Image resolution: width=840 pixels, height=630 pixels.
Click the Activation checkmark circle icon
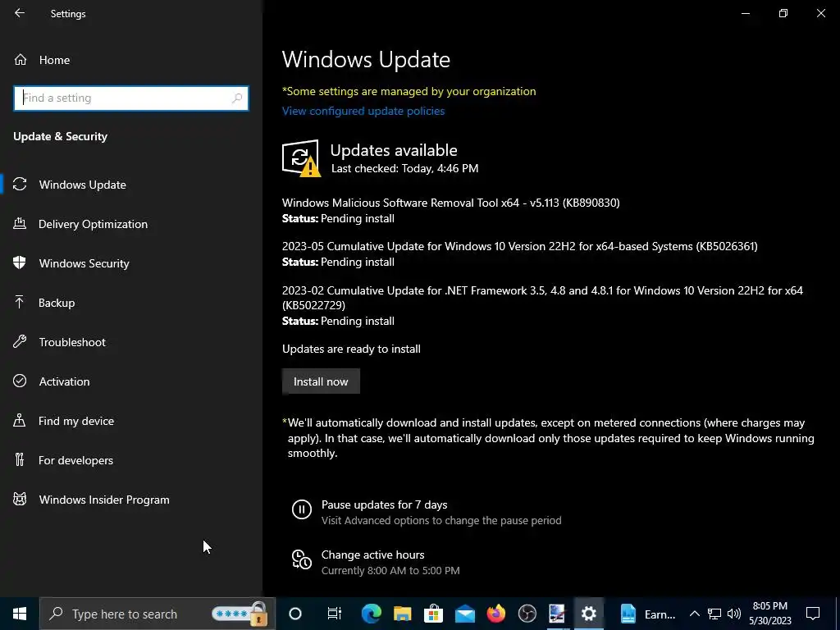click(x=20, y=381)
